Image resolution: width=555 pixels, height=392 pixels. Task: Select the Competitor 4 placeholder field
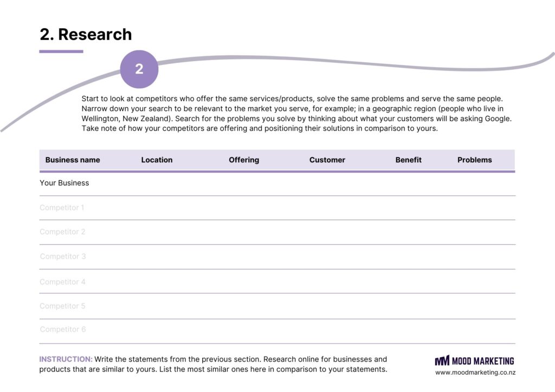point(62,282)
